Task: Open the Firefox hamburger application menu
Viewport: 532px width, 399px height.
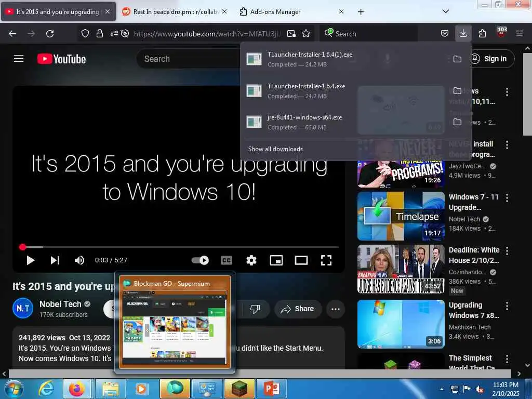Action: [520, 34]
